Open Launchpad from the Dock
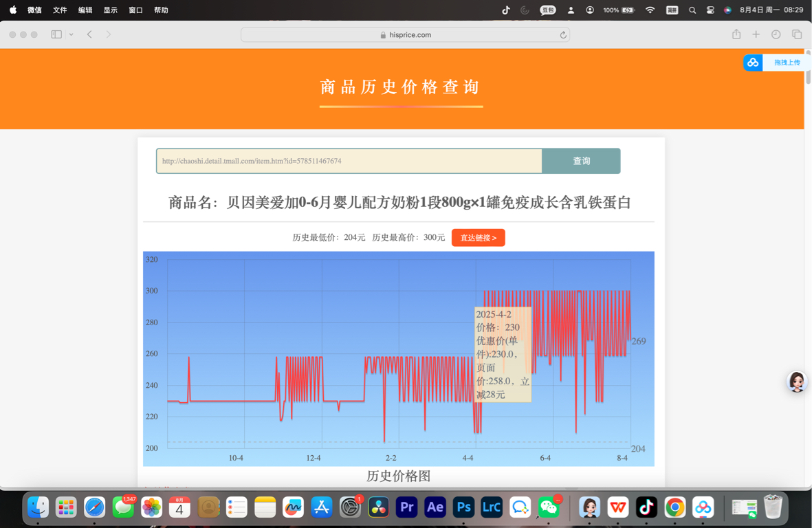The image size is (812, 528). 66,507
